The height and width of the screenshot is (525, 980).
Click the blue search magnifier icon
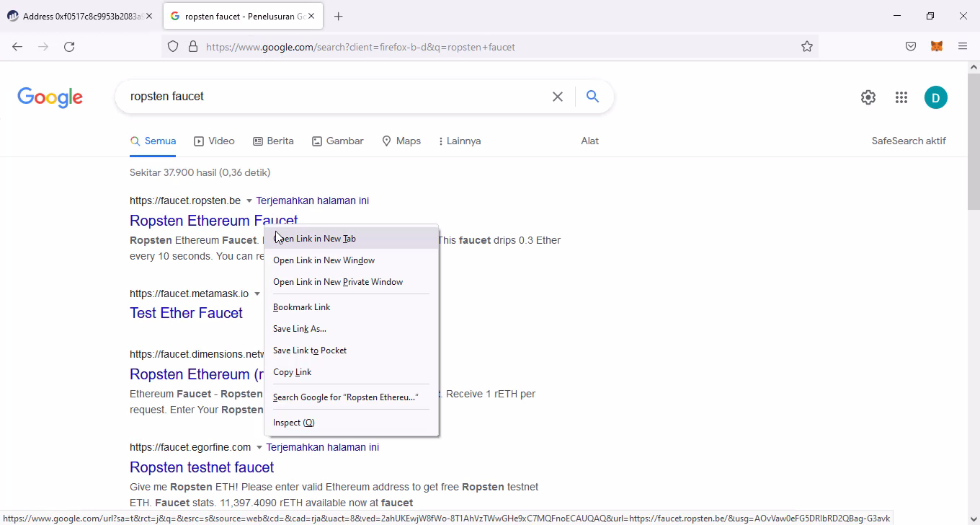click(592, 97)
